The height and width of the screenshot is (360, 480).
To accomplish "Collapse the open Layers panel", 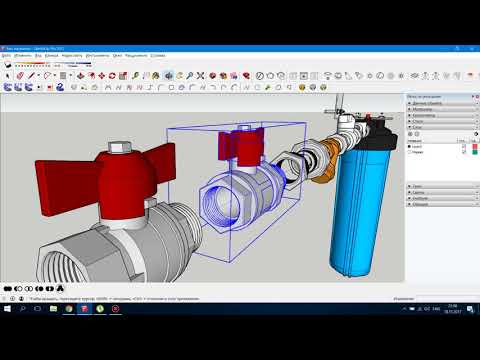I will coord(443,127).
